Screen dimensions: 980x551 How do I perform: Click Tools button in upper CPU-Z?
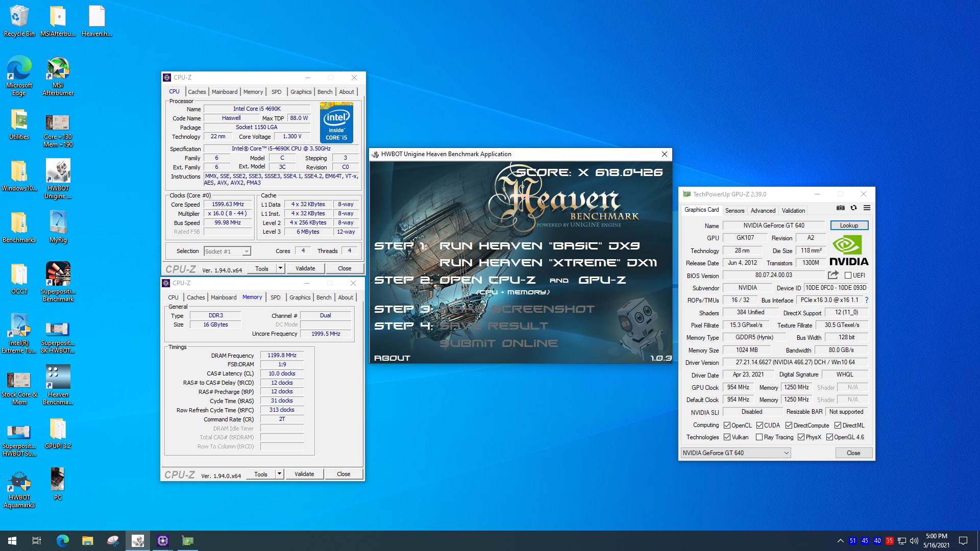click(262, 268)
